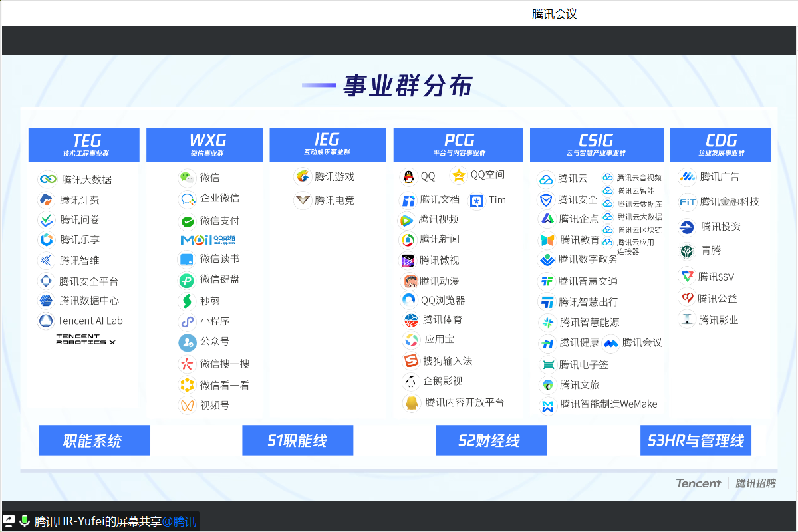Click the S3HR与管理线 button
The image size is (798, 532).
click(696, 440)
